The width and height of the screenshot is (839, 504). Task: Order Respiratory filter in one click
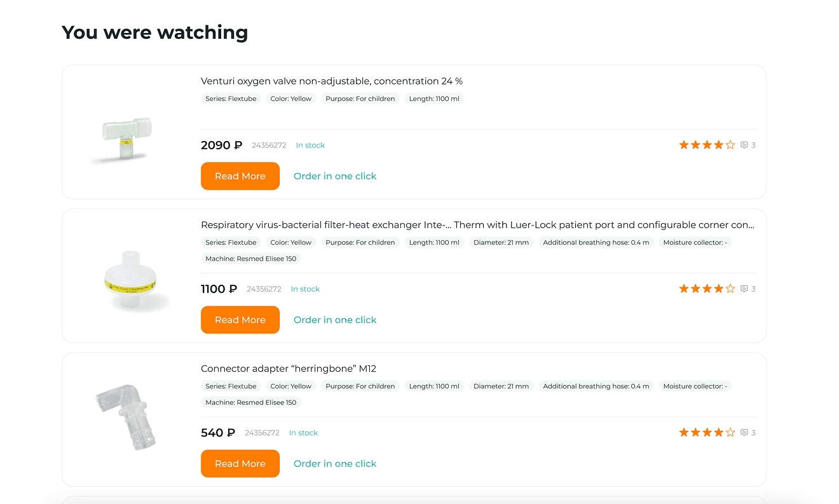[x=335, y=320]
